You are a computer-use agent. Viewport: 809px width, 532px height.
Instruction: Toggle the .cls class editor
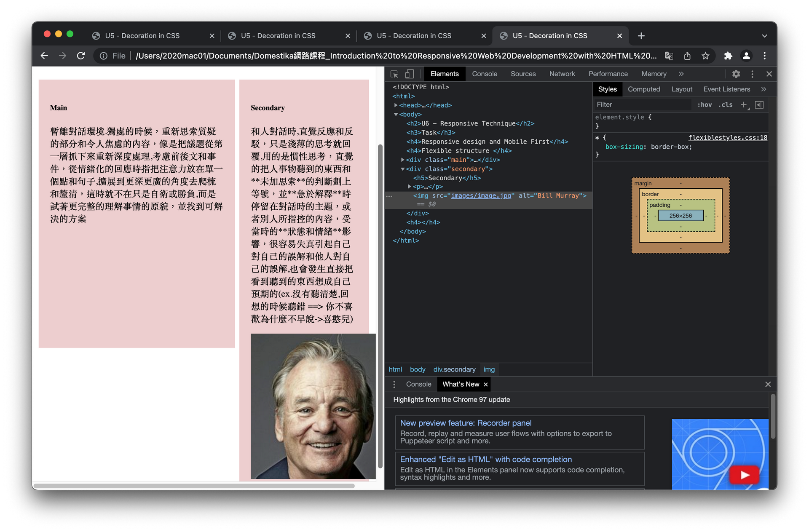(725, 105)
